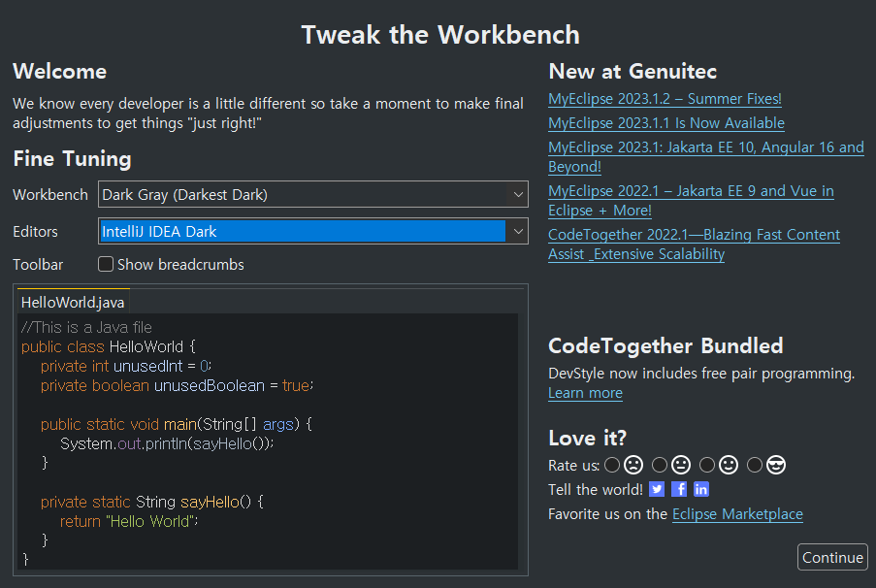This screenshot has height=588, width=876.
Task: Click Learn more about CodeTogether
Action: point(586,393)
